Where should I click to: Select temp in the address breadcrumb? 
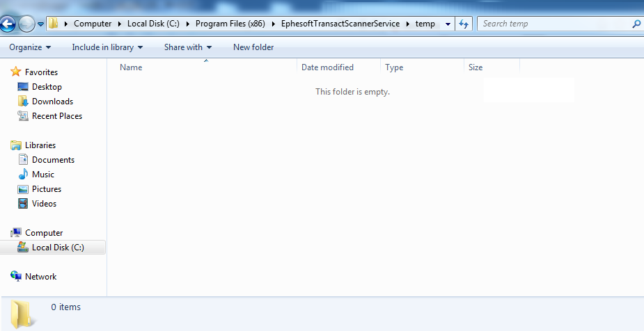pyautogui.click(x=425, y=24)
